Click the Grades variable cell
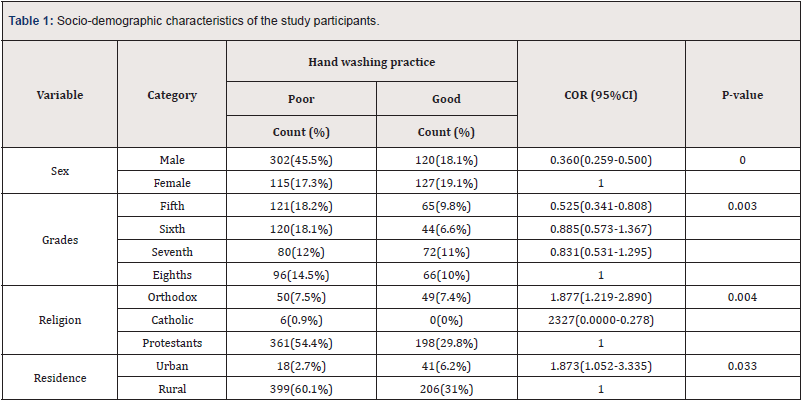The width and height of the screenshot is (803, 402). [x=60, y=241]
